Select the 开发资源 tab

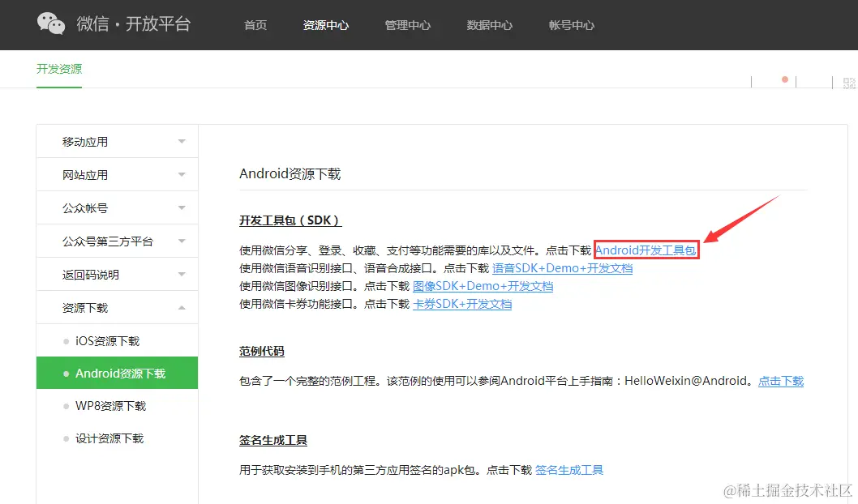pos(59,69)
